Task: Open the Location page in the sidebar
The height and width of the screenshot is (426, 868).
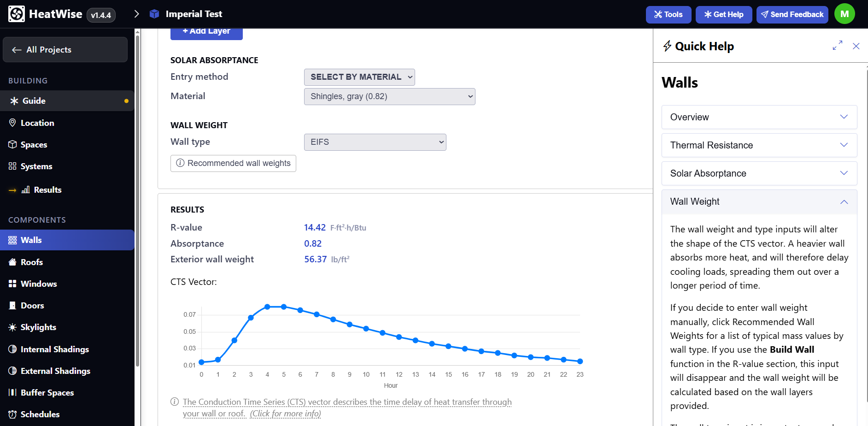Action: [x=37, y=123]
